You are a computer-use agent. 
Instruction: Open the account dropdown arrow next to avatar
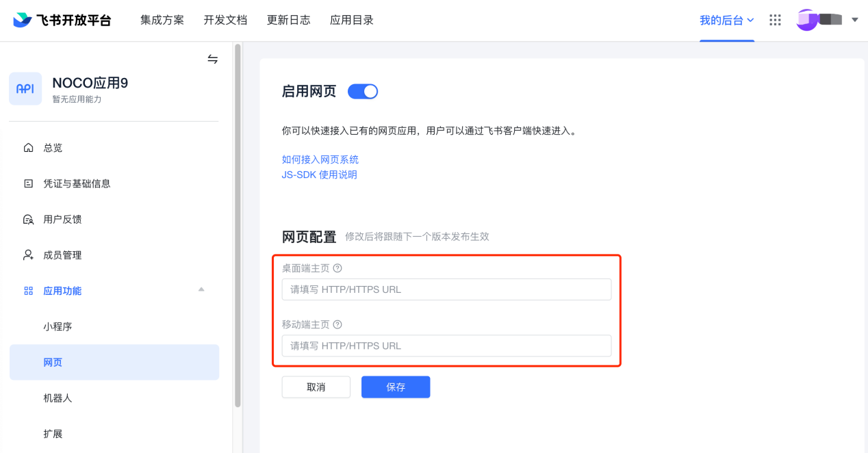(854, 20)
